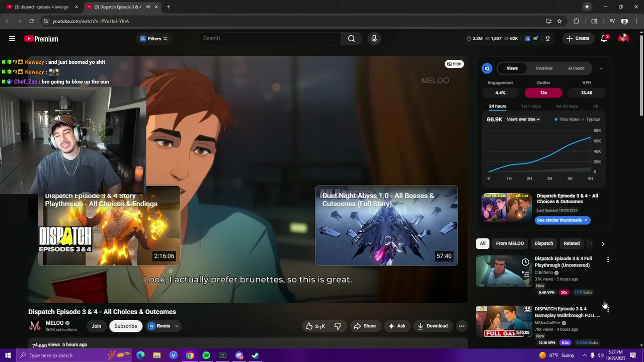Open the Chrome extensions puzzle icon
644x362 pixels.
pos(577,21)
